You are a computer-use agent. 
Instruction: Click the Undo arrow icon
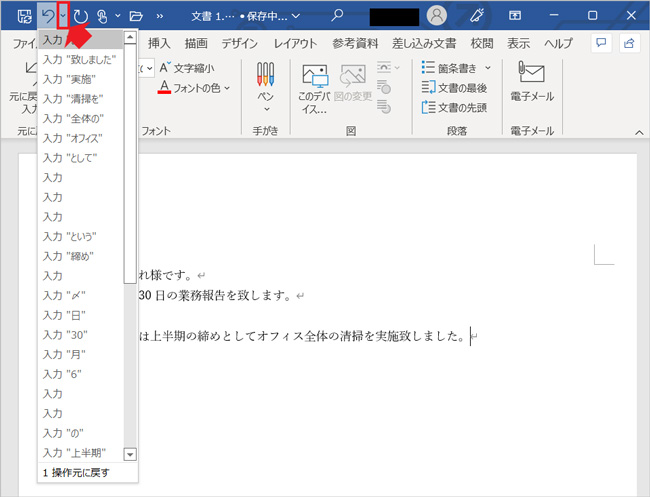[x=49, y=16]
